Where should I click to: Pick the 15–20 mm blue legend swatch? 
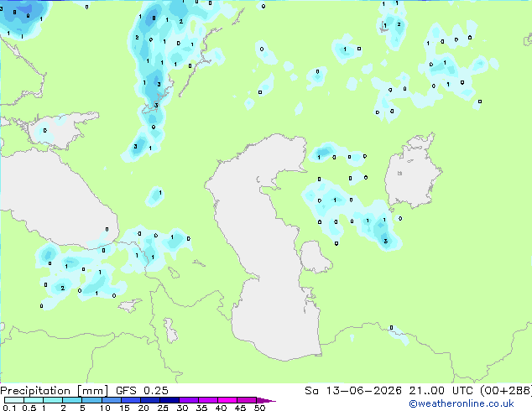[x=131, y=400]
